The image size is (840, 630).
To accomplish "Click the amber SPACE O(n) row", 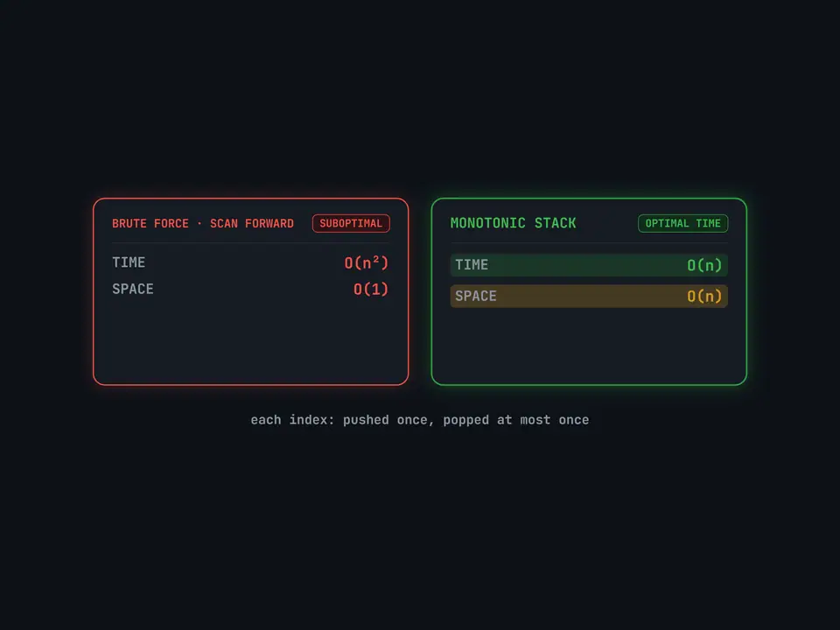I will point(589,297).
